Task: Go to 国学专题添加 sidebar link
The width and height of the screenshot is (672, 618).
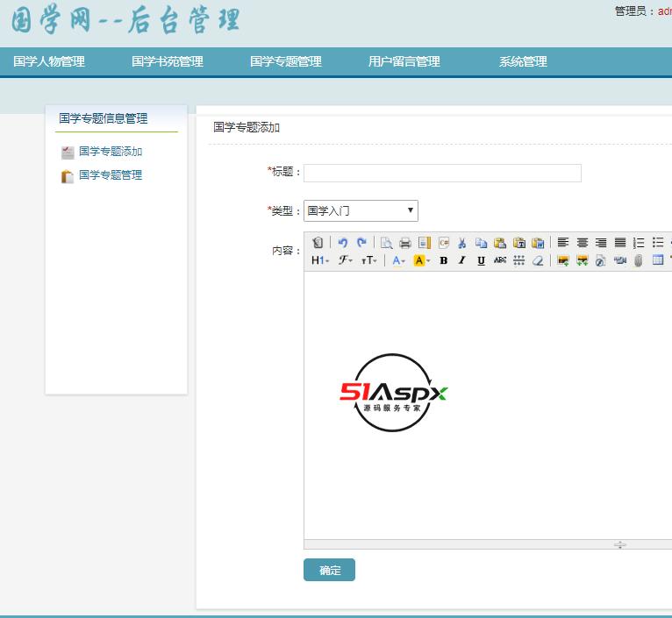Action: click(111, 152)
